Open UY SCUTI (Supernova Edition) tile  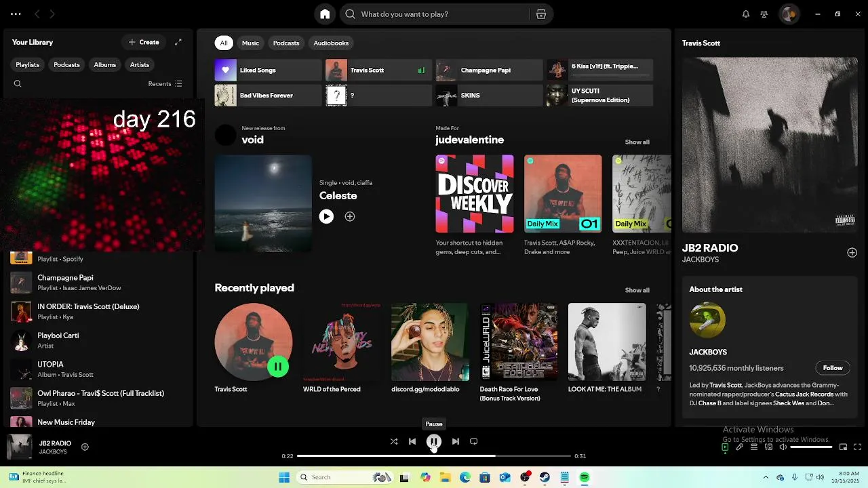click(x=599, y=96)
